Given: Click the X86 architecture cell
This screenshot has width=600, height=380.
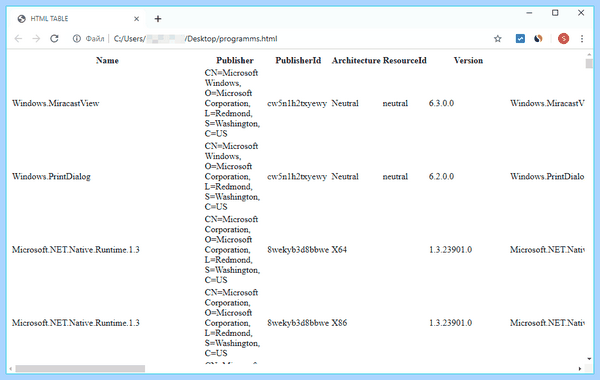Looking at the screenshot, I should tap(339, 323).
